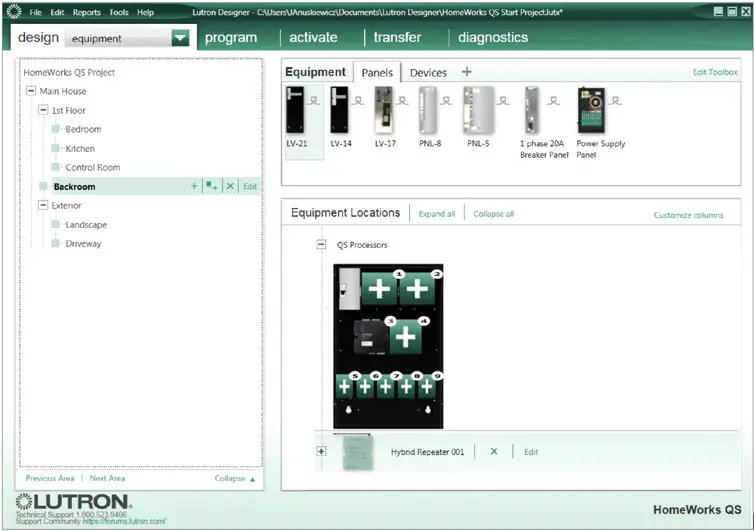Add component to processor slot 1
Viewport: 754px width, 531px height.
pos(379,289)
